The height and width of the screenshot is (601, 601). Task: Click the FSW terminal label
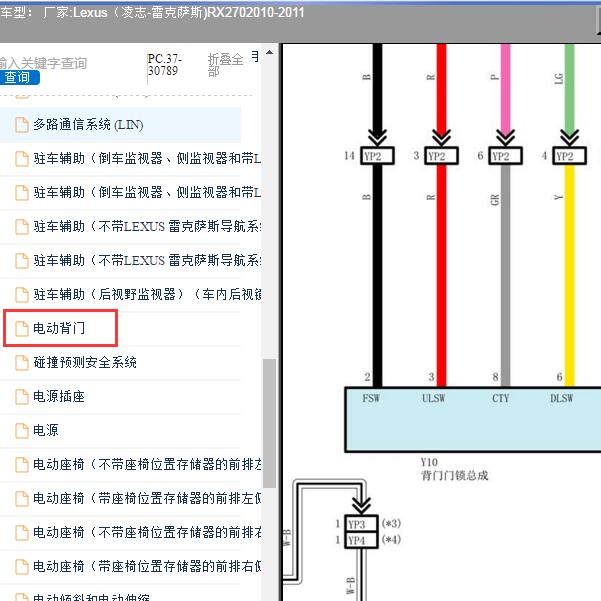click(371, 398)
